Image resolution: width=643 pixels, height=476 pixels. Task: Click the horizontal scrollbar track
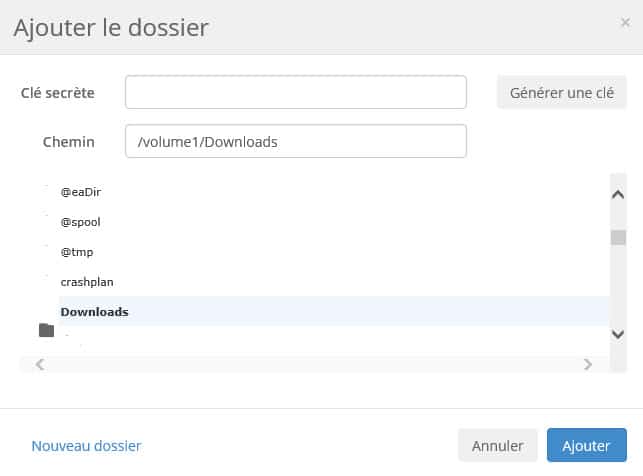[314, 364]
